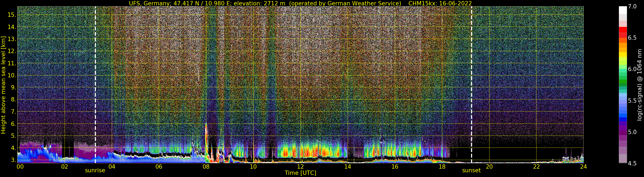
Task: Click the '18' tick on the time axis
Action: 442,166
